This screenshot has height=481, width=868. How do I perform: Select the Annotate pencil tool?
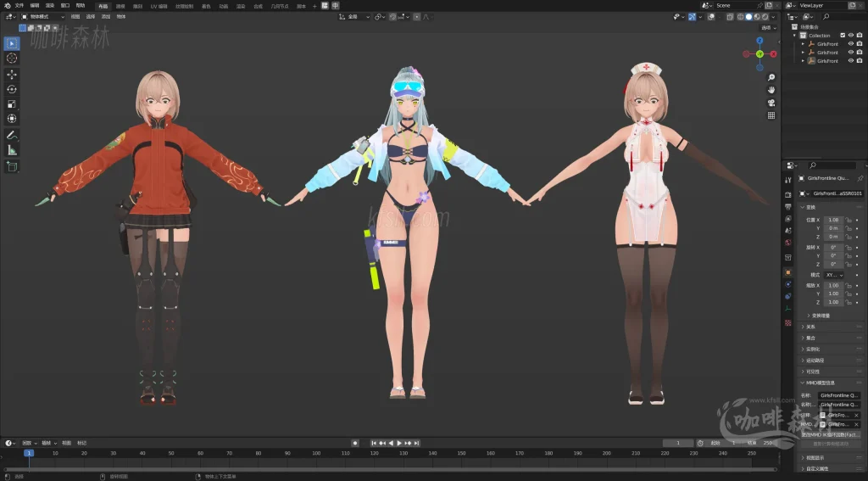[x=12, y=135]
